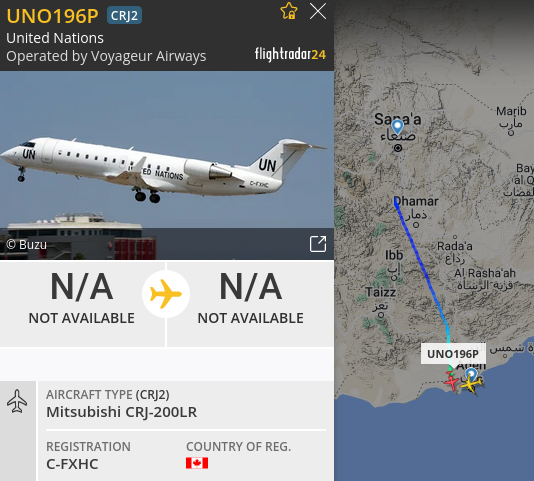Click the Aden airport map pin

point(471,374)
